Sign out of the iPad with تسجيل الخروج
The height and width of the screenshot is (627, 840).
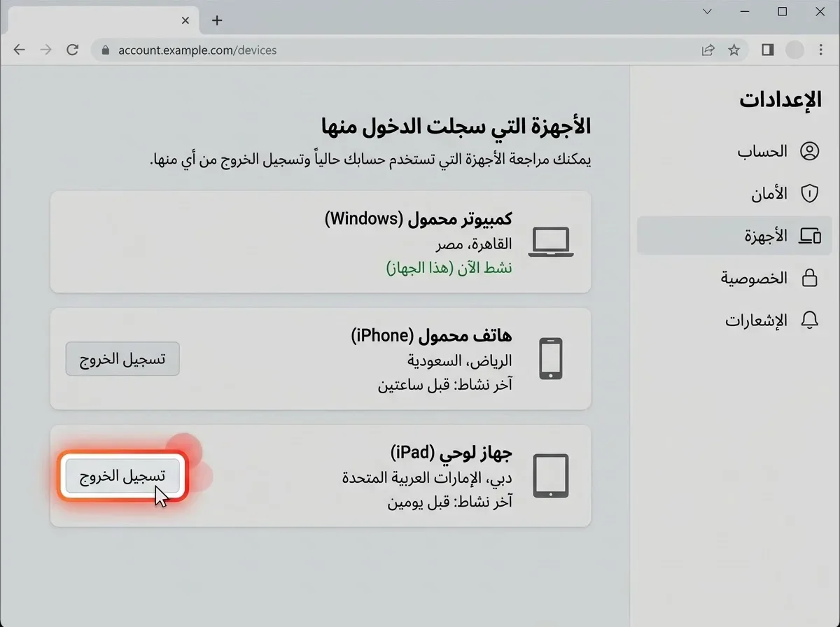[x=122, y=476]
